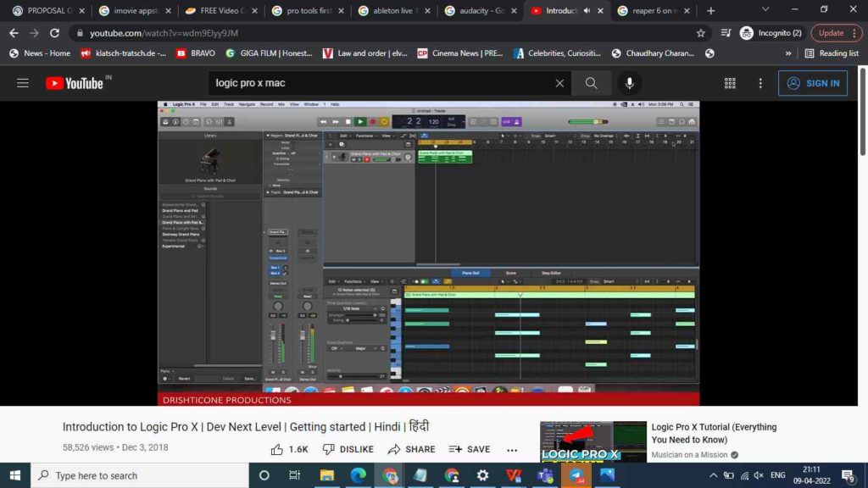The width and height of the screenshot is (868, 488).
Task: Mute the first channel strip with its M button
Action: tap(273, 372)
